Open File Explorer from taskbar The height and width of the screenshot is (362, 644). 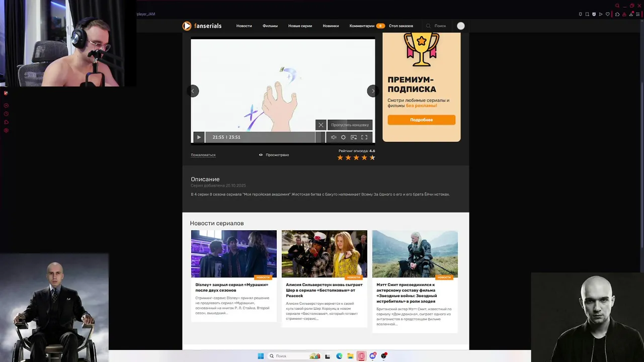point(350,356)
